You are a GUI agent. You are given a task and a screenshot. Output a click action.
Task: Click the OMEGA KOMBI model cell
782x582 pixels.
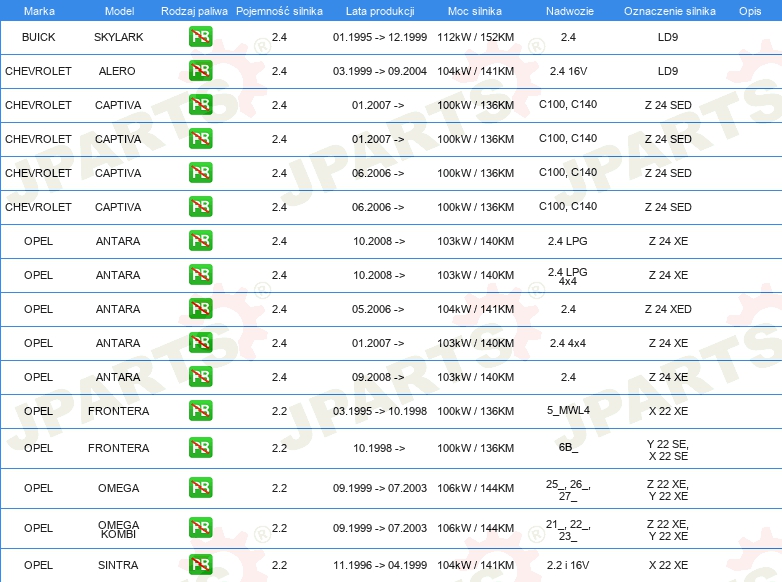point(118,529)
